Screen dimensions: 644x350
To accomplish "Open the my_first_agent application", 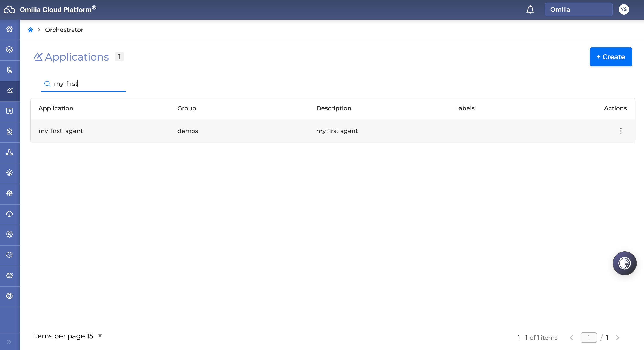I will pos(61,131).
